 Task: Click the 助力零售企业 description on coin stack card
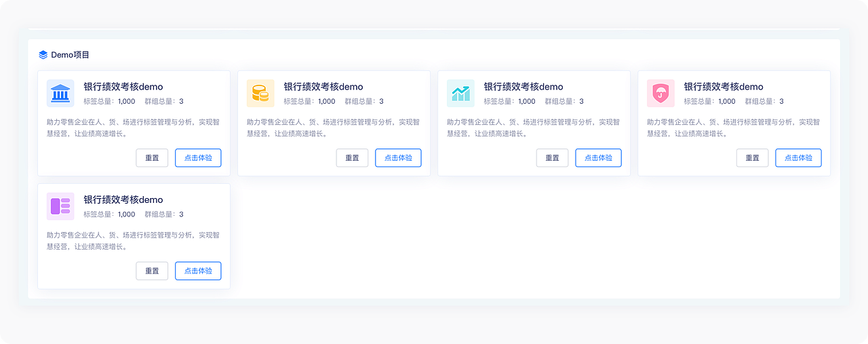tap(334, 128)
